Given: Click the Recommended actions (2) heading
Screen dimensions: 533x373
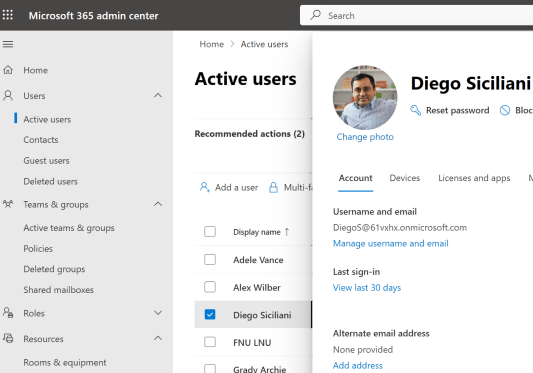Looking at the screenshot, I should 250,134.
